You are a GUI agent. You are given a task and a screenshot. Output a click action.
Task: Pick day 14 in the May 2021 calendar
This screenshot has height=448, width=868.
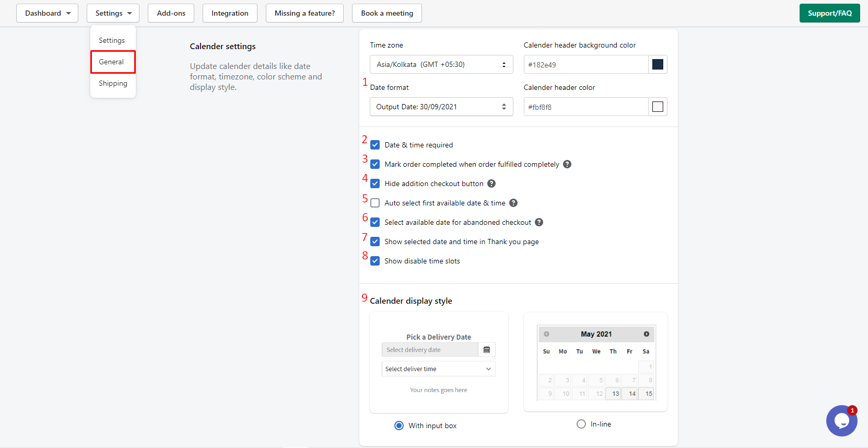(x=630, y=394)
